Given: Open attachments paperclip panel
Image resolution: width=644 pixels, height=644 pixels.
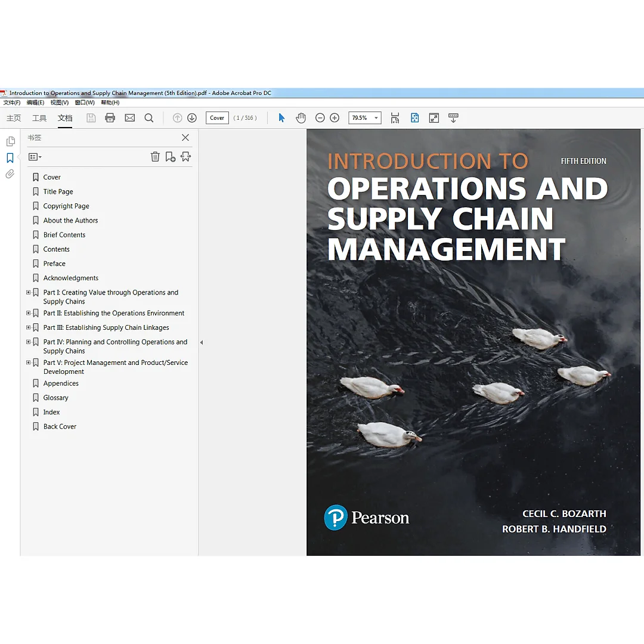Looking at the screenshot, I should [x=10, y=174].
